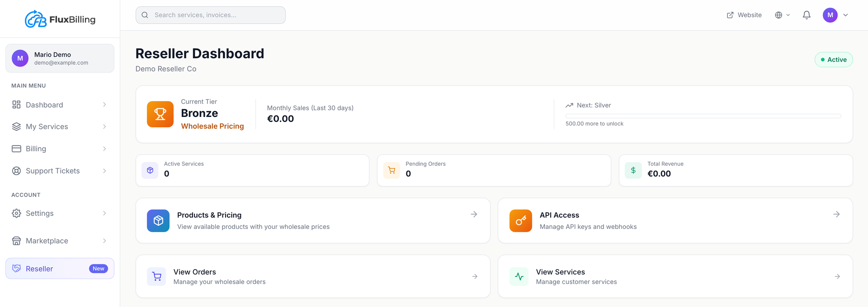Expand the My Services chevron
The image size is (868, 307).
(104, 127)
